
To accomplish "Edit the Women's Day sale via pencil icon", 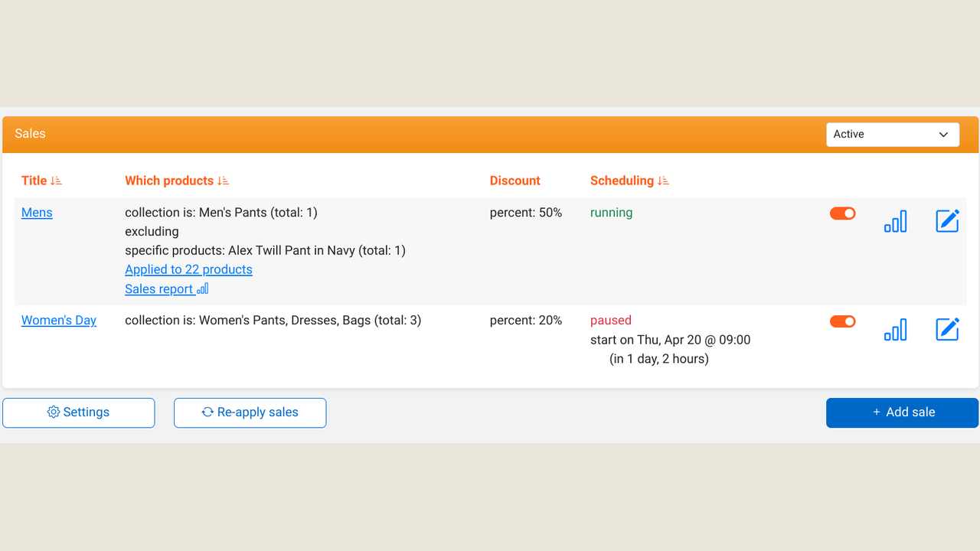I will point(947,329).
